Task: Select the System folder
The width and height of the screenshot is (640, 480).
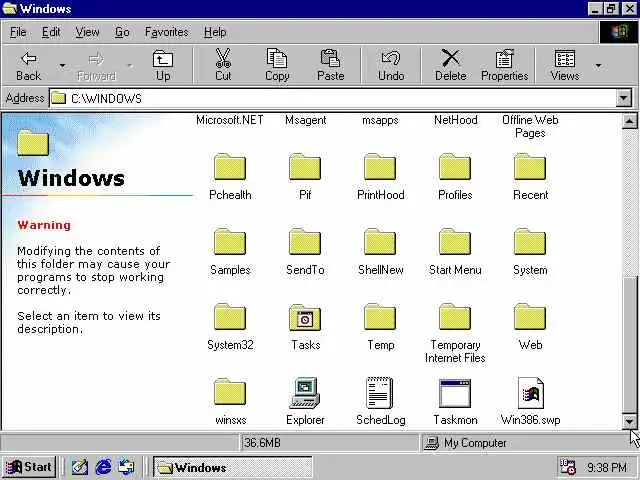Action: click(530, 251)
